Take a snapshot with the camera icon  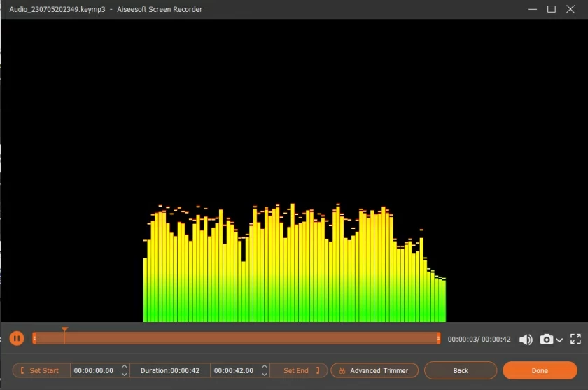(x=547, y=339)
